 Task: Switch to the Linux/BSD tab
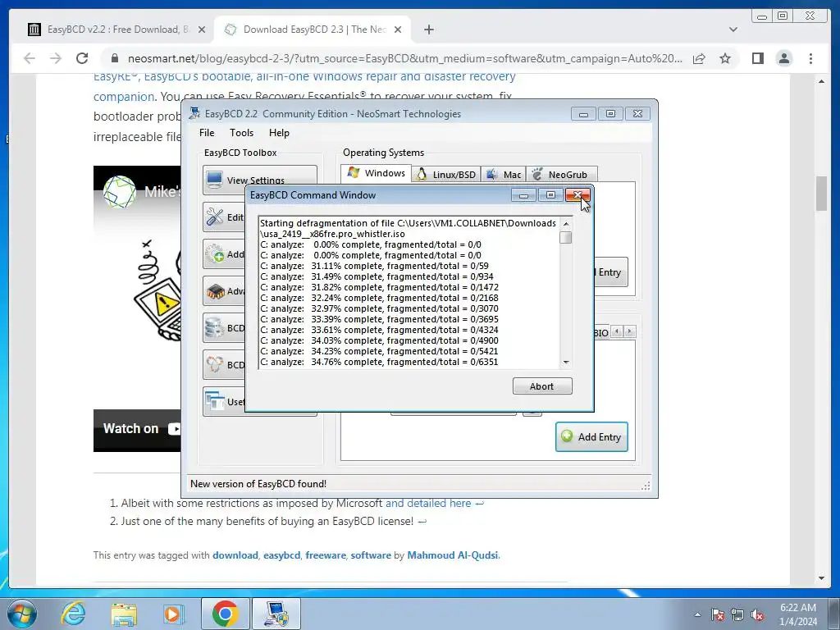click(446, 174)
